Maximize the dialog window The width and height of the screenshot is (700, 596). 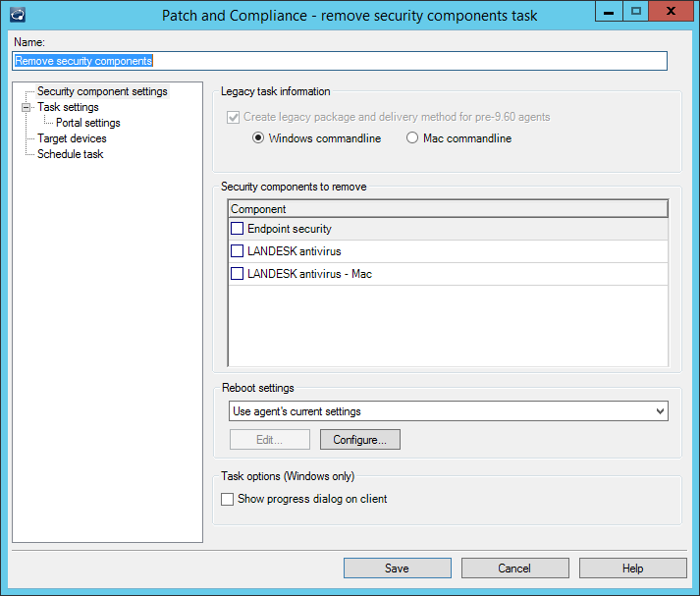click(x=636, y=11)
